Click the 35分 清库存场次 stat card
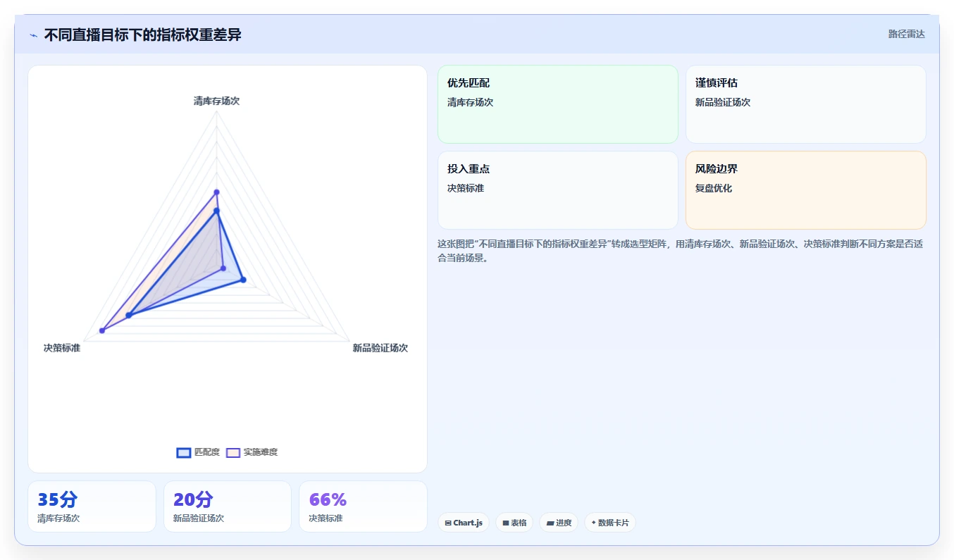This screenshot has width=954, height=560. 92,506
